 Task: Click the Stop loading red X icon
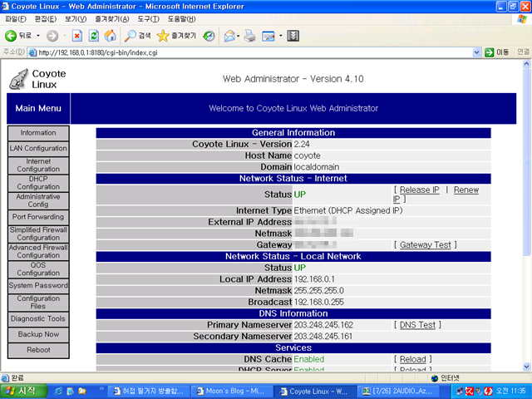click(x=77, y=36)
